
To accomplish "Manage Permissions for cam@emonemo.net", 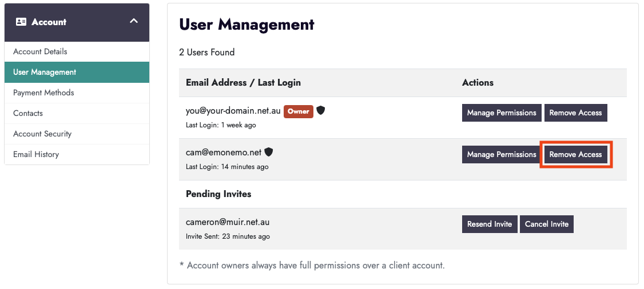I will tap(502, 154).
